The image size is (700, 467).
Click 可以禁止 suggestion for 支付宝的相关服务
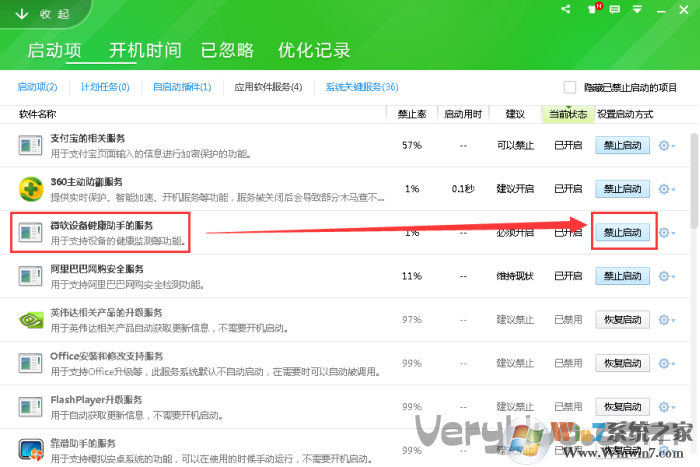point(515,146)
